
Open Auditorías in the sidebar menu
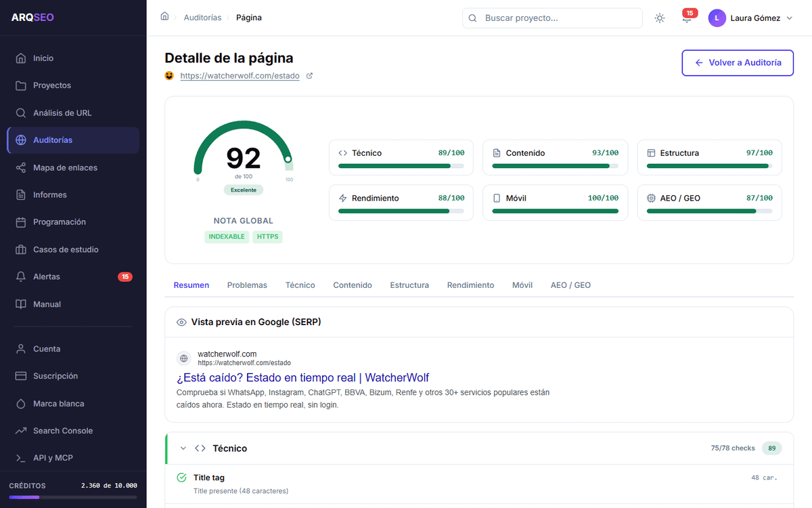click(73, 140)
